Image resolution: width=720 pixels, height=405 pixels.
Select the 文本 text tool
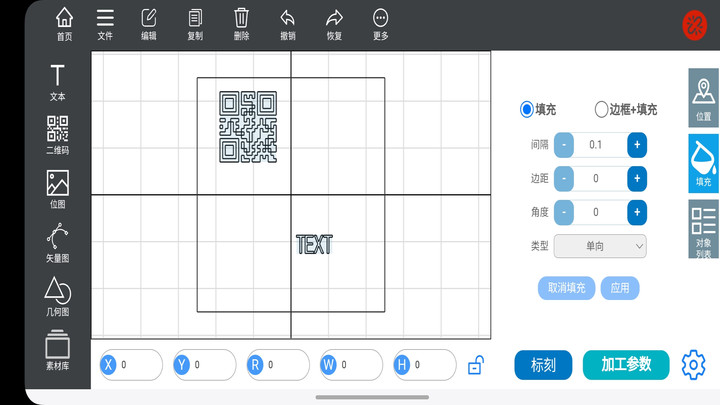coord(57,83)
